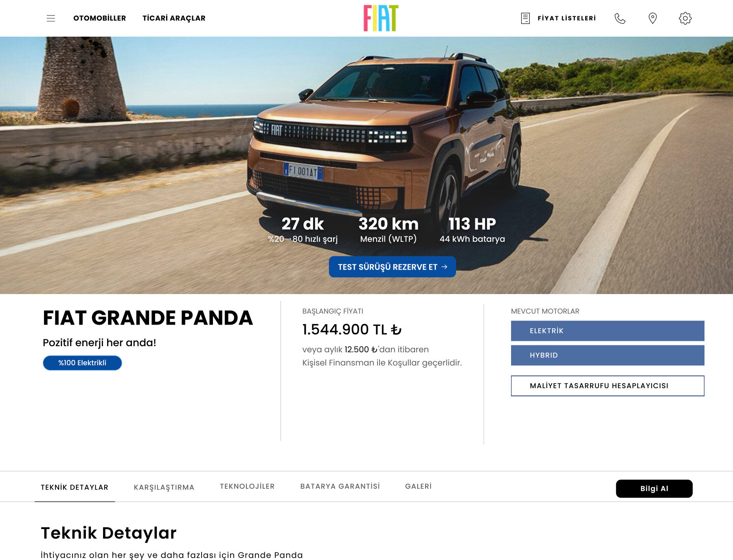733x560 pixels.
Task: Click the FIAT logo
Action: [x=381, y=18]
